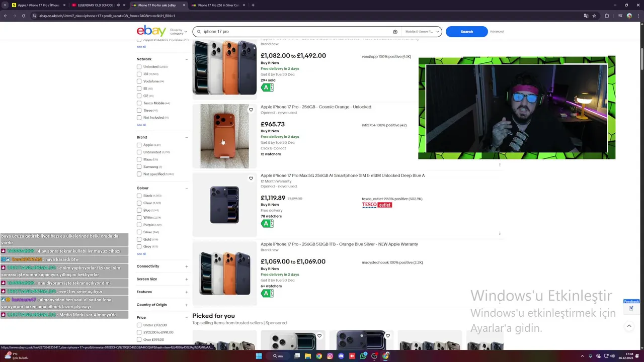Open the iPhone 17 Pro Max Deep Blue listing title
The image size is (644, 362).
click(343, 175)
